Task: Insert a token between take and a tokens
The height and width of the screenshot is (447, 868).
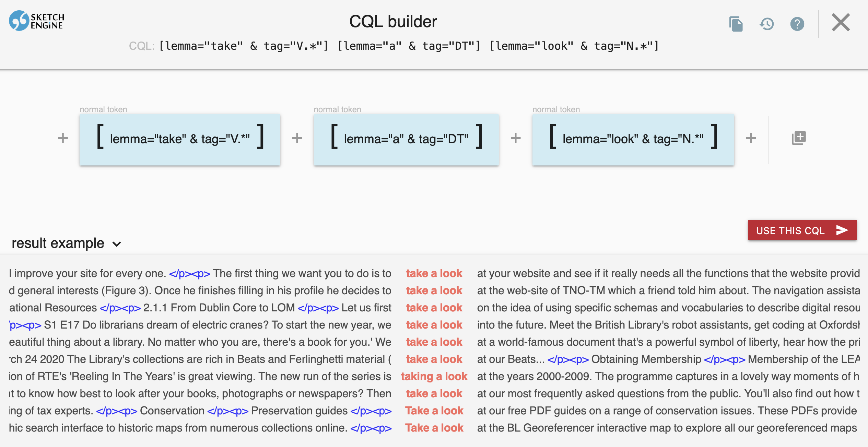Action: (297, 138)
